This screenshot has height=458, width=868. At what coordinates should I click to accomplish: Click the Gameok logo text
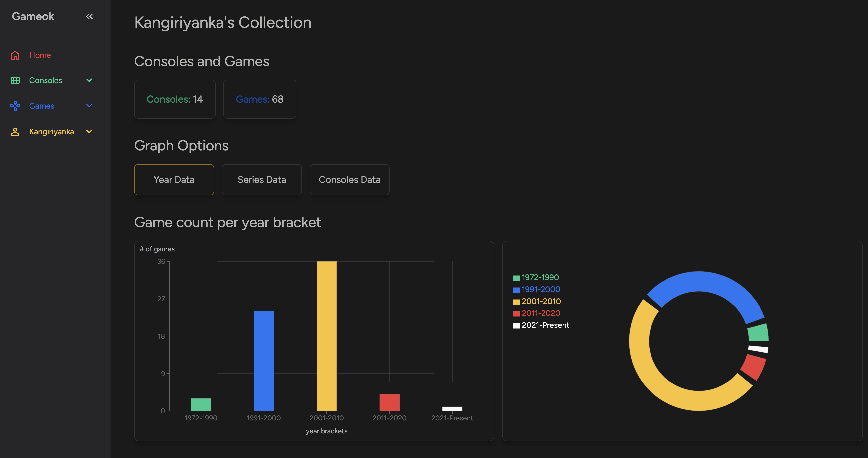tap(33, 16)
